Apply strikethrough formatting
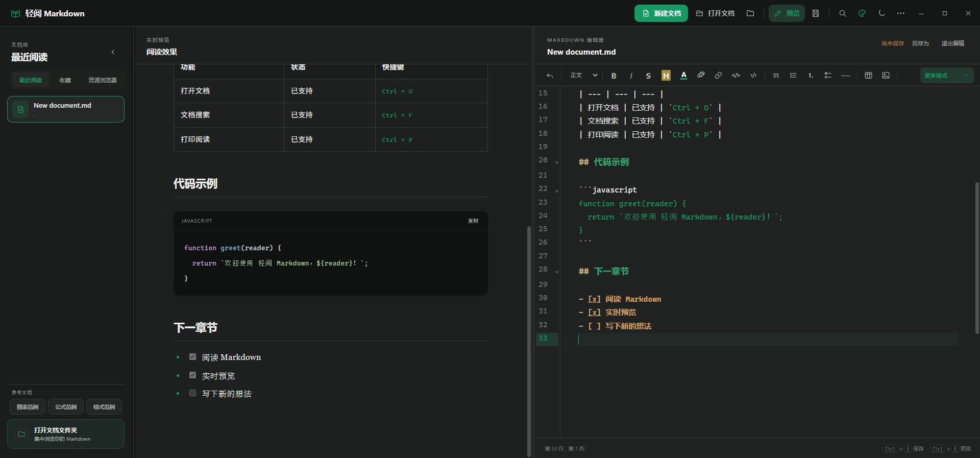 648,76
